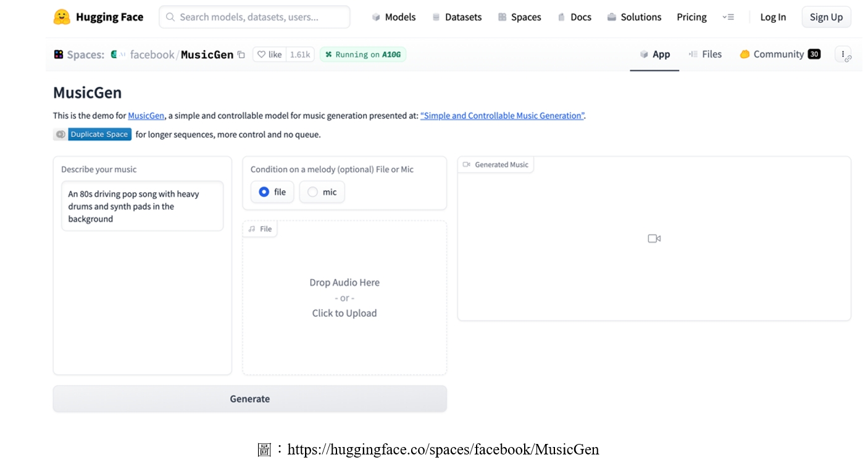This screenshot has width=868, height=460.
Task: Click the Hugging Face emoji logo
Action: 62,17
